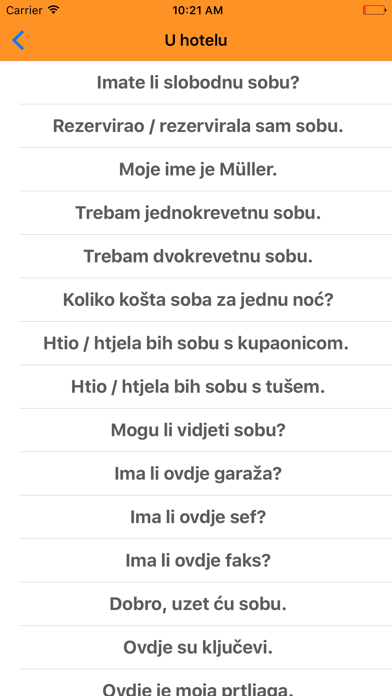Tap partially visible Ovdje je moja prtljaga
This screenshot has width=392, height=696.
click(x=196, y=684)
